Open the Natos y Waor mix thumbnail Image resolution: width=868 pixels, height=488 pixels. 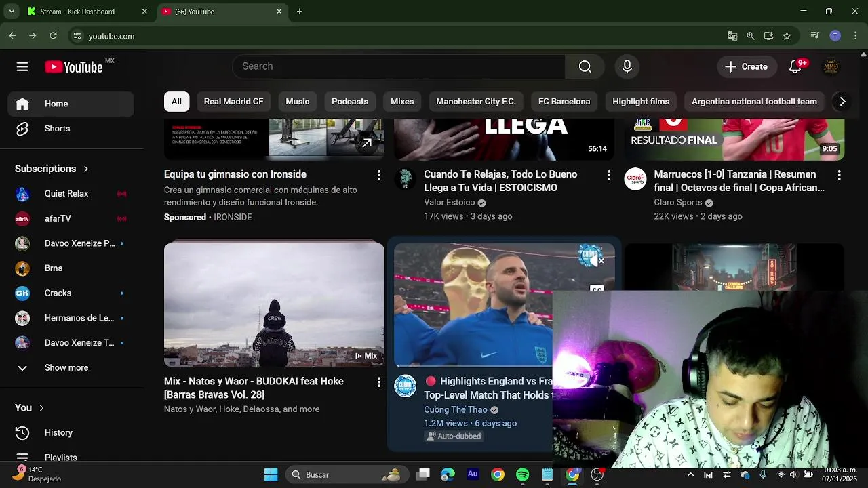pos(274,304)
